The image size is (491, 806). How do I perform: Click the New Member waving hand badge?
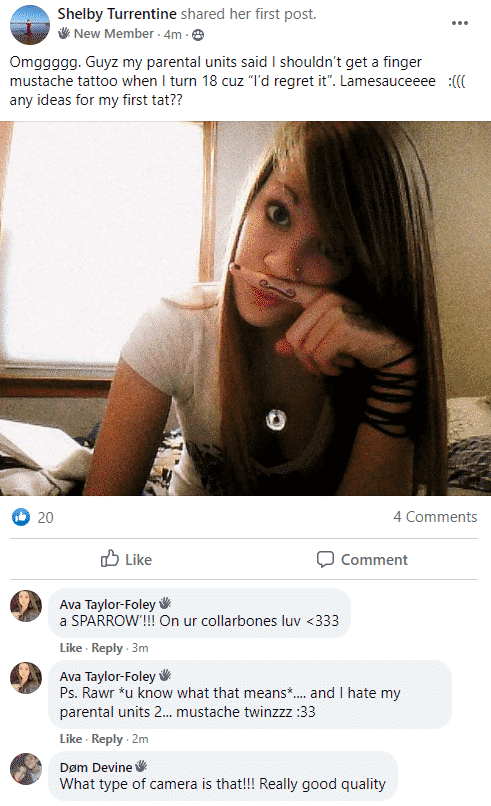click(64, 34)
